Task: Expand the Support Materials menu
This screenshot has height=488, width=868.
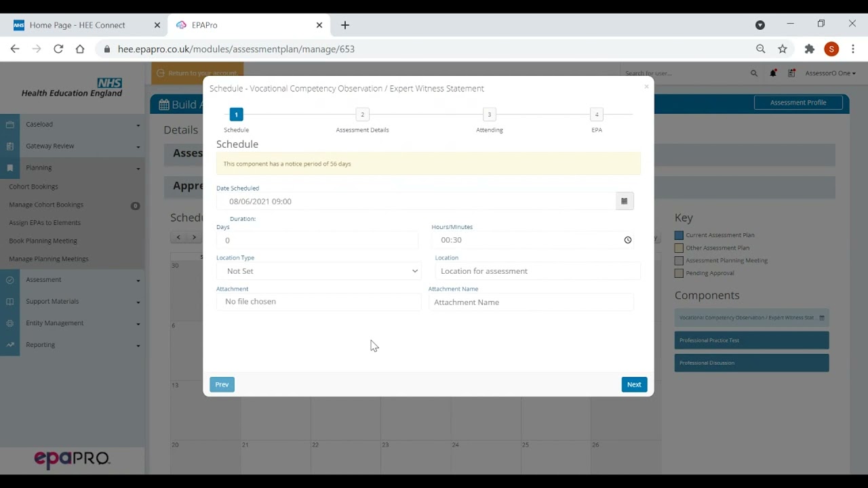Action: click(x=138, y=302)
